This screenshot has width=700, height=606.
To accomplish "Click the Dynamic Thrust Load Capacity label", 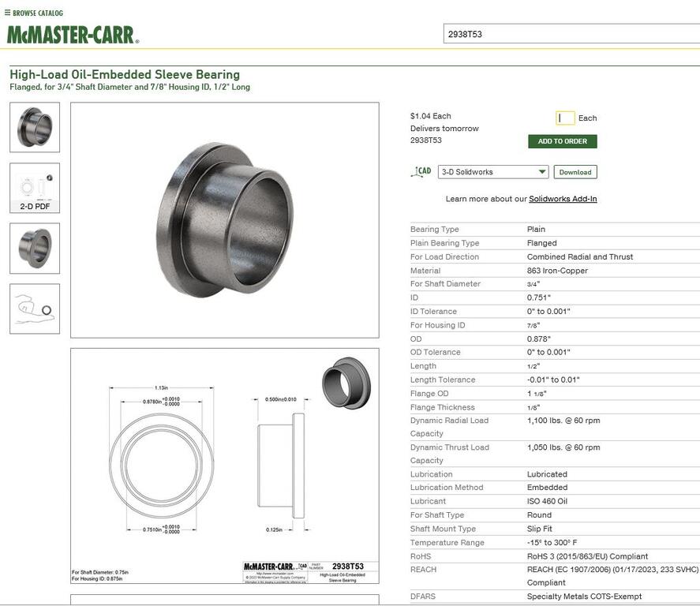I will click(450, 454).
